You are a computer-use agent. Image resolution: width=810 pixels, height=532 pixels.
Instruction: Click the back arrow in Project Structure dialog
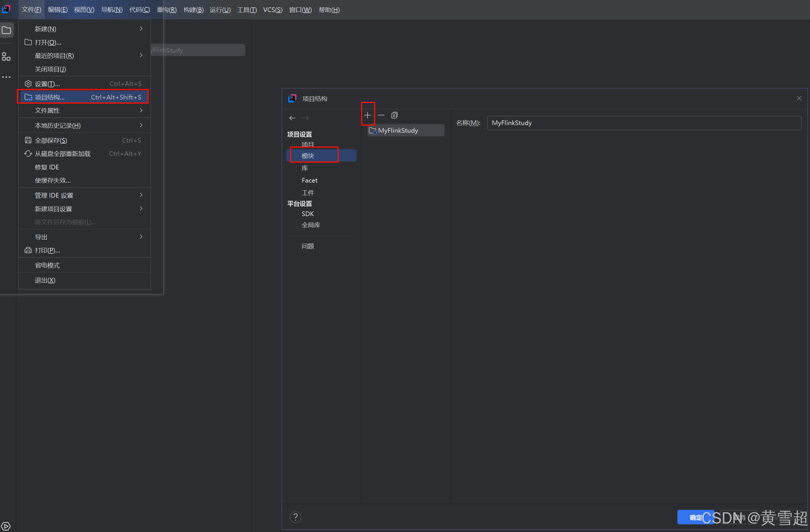coord(292,118)
